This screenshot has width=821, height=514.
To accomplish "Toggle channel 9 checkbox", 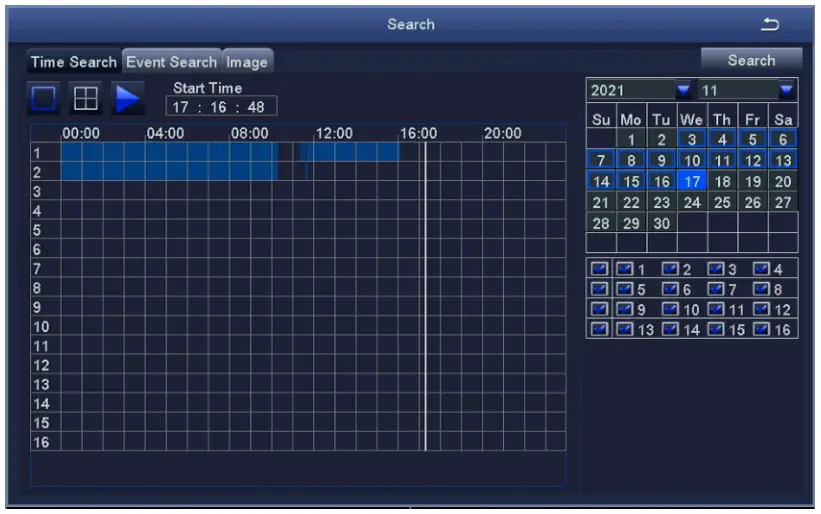I will coord(625,309).
